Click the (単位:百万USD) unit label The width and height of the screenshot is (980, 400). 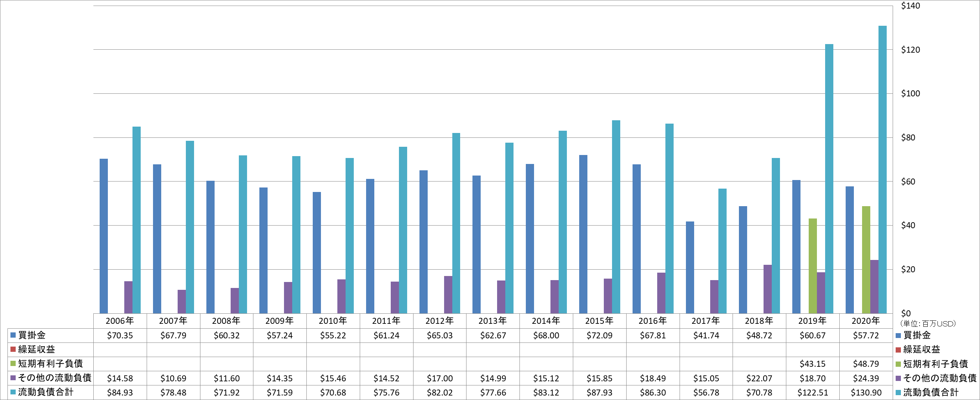pyautogui.click(x=928, y=324)
